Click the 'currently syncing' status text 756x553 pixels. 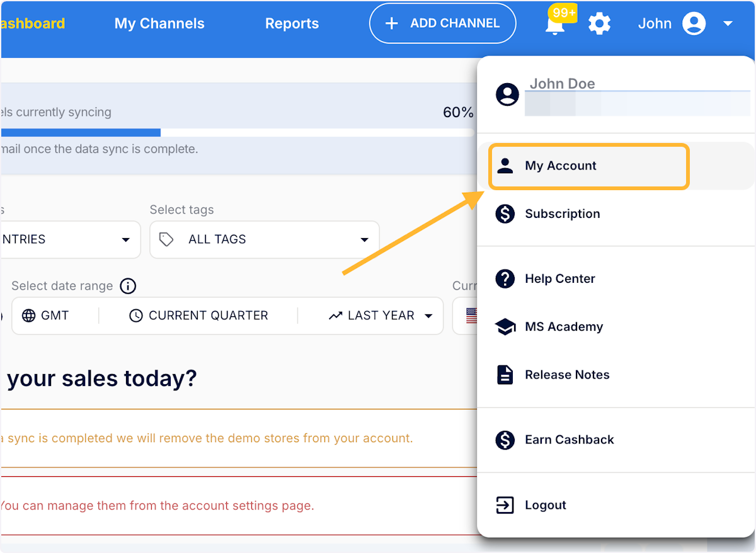point(56,112)
